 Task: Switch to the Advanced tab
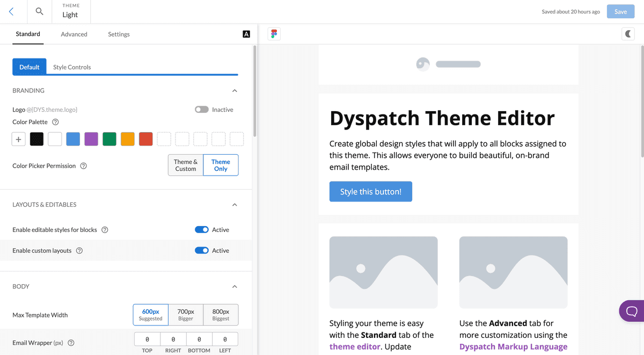click(74, 34)
